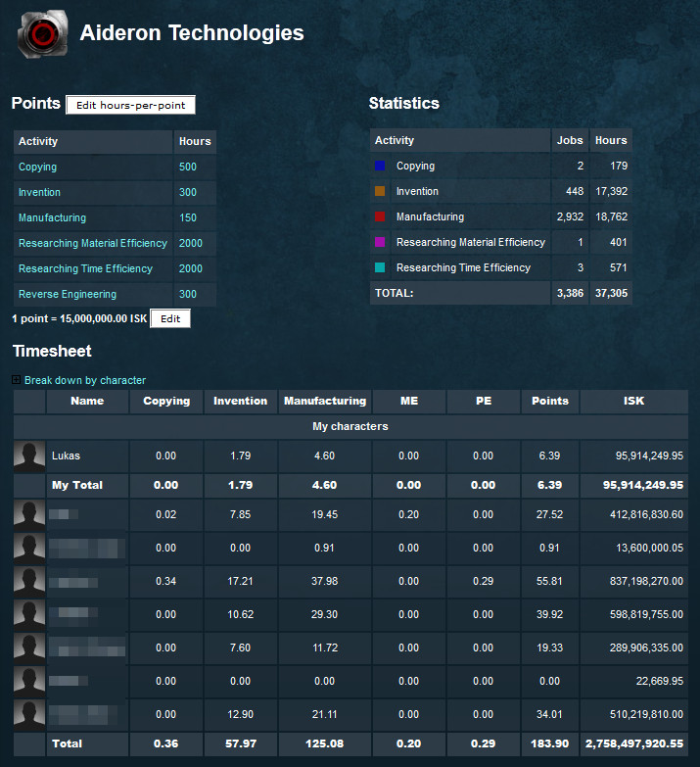Screen dimensions: 700x767
Task: Open the Invention activity link in Points
Action: 39,192
